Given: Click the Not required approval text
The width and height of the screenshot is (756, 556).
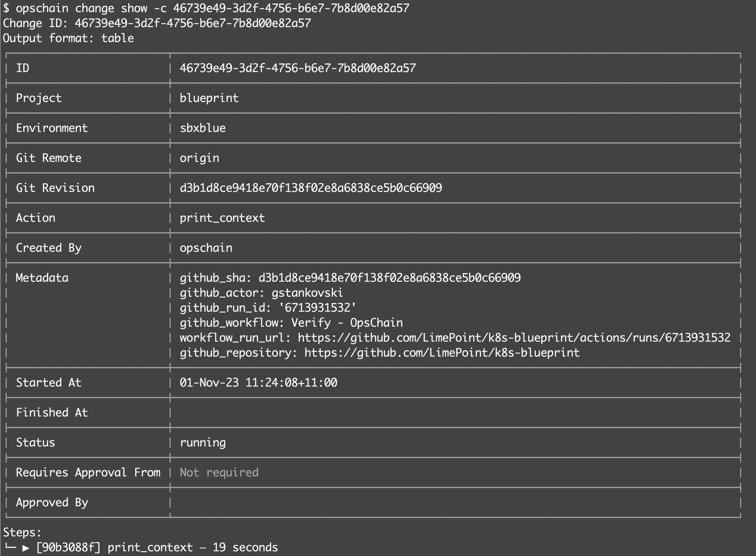Looking at the screenshot, I should click(219, 472).
